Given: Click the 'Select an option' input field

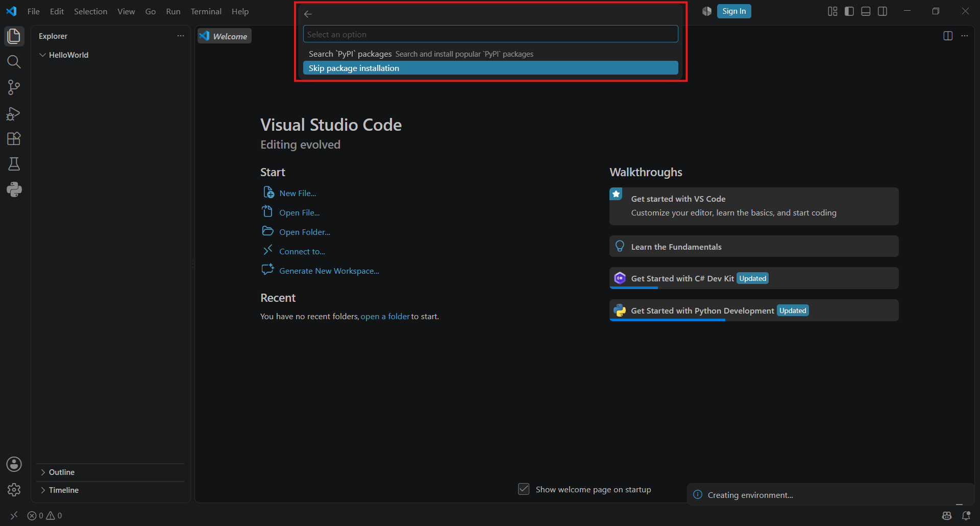Looking at the screenshot, I should tap(491, 34).
